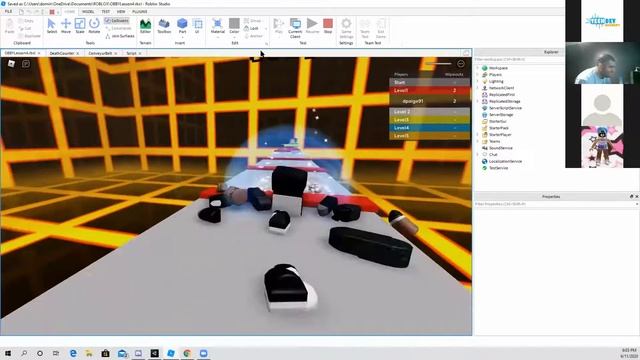The height and width of the screenshot is (360, 640).
Task: Select ServerScriptService in Explorer
Action: point(505,108)
